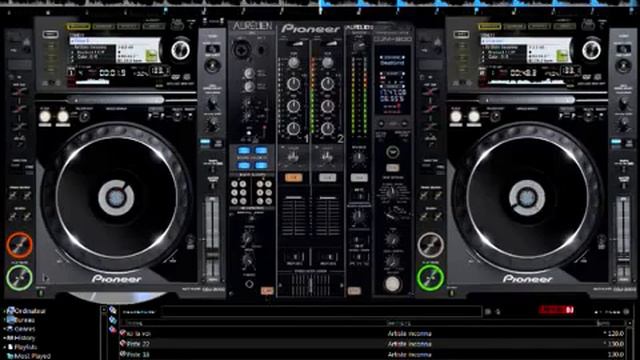The image size is (640, 360).
Task: Select the track row Piste 18
Action: click(373, 355)
